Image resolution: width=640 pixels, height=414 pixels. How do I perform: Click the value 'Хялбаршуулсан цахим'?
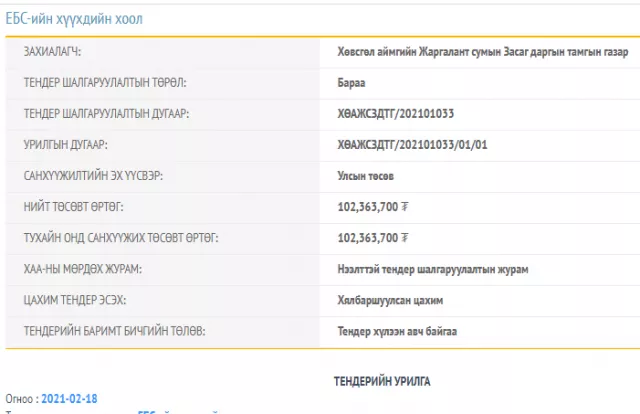[x=390, y=300]
